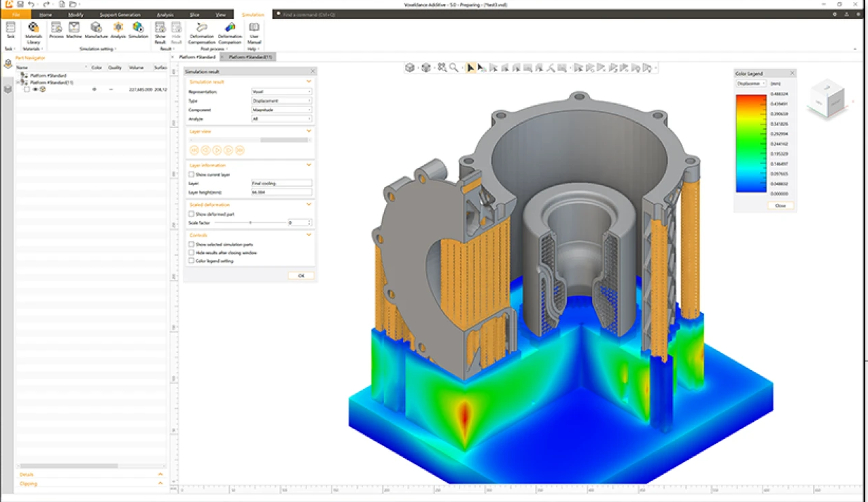This screenshot has height=502, width=868.
Task: Collapse the Simulation result section
Action: pyautogui.click(x=309, y=82)
